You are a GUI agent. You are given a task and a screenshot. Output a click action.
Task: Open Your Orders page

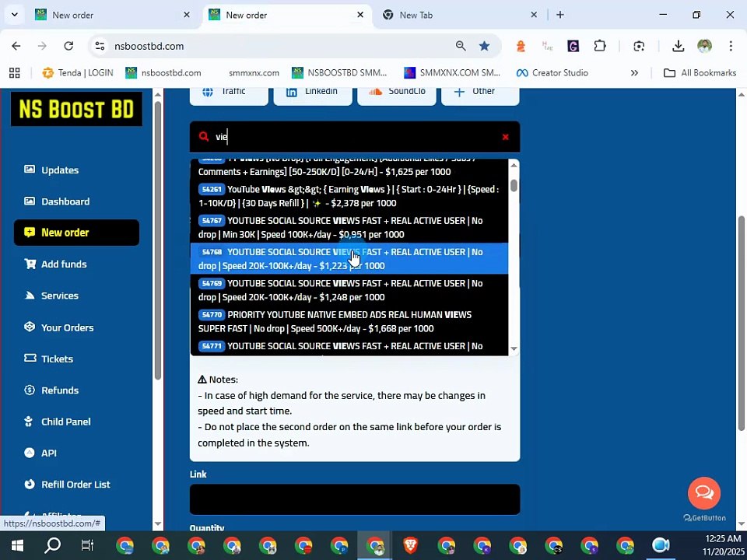pyautogui.click(x=59, y=327)
